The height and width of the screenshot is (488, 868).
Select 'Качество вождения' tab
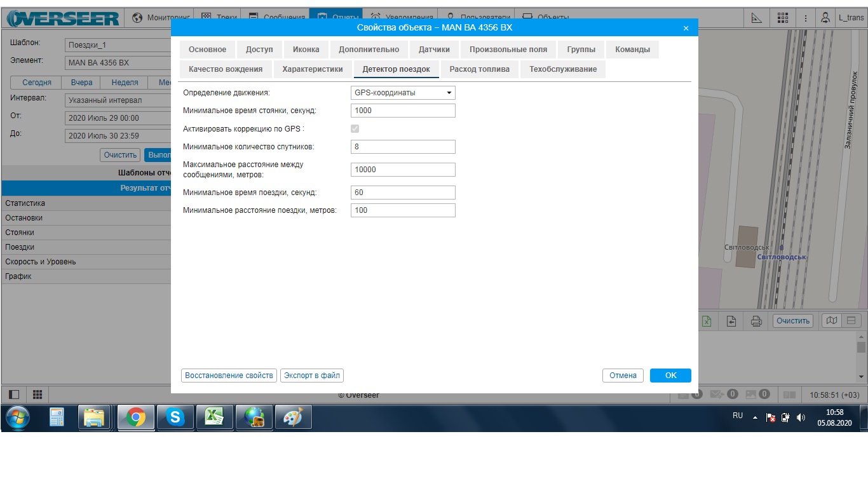click(x=226, y=69)
